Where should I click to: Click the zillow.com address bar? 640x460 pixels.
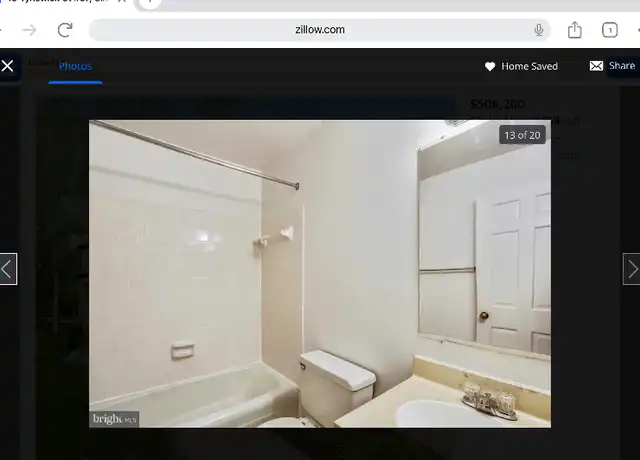pyautogui.click(x=320, y=30)
